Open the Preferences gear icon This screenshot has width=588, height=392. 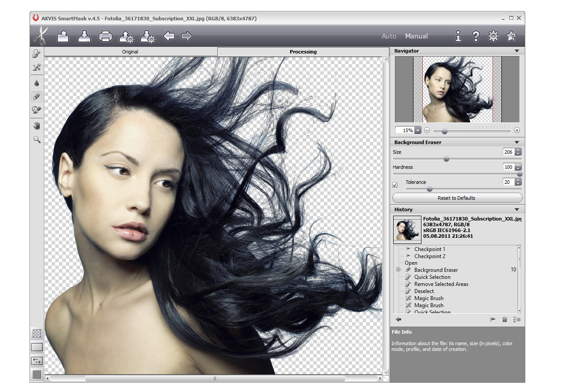coord(493,36)
